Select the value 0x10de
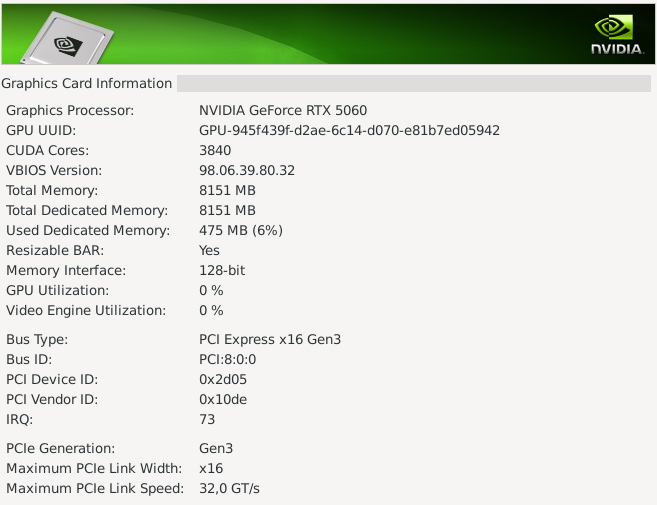 pos(223,399)
